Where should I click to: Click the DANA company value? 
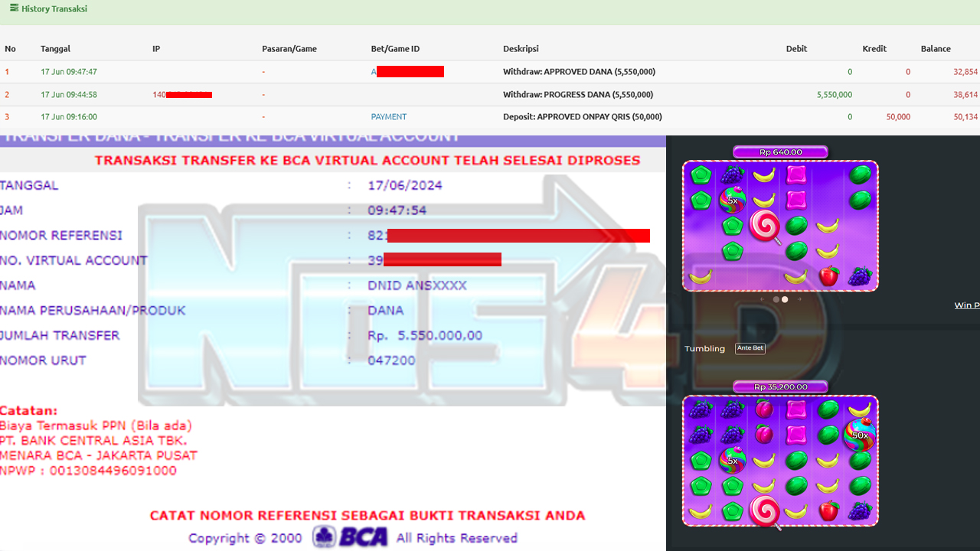pos(386,311)
